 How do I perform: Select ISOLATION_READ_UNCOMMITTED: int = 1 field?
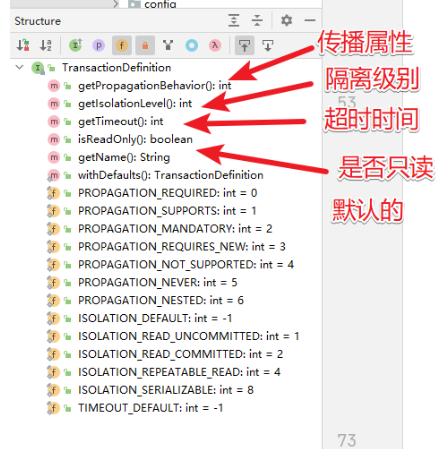pyautogui.click(x=189, y=336)
